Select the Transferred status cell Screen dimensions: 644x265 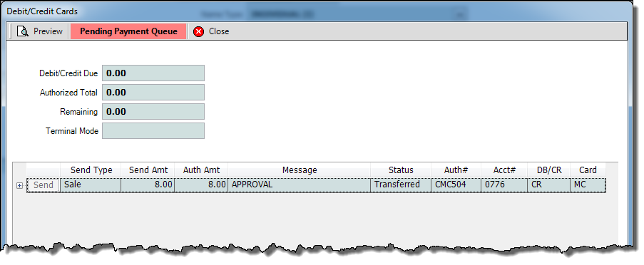pyautogui.click(x=401, y=185)
